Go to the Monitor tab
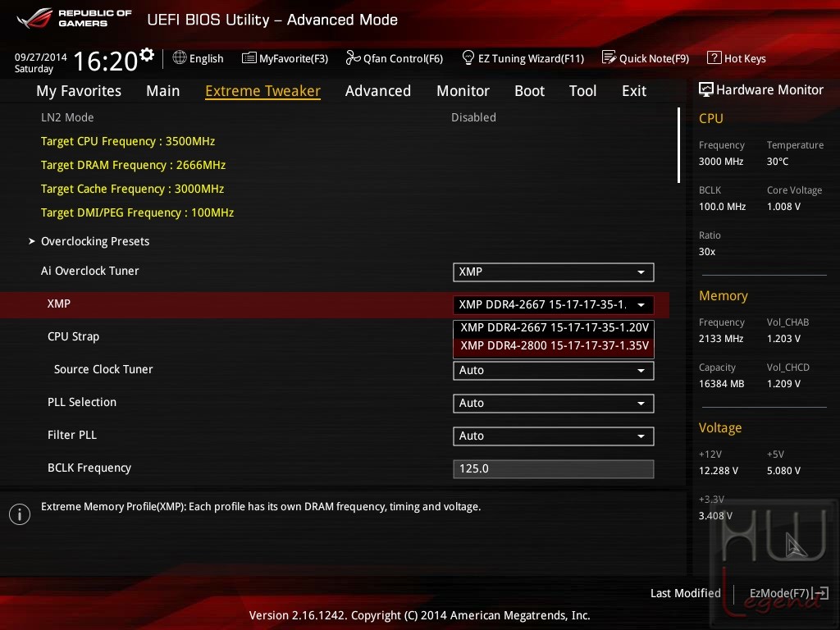 pyautogui.click(x=463, y=91)
